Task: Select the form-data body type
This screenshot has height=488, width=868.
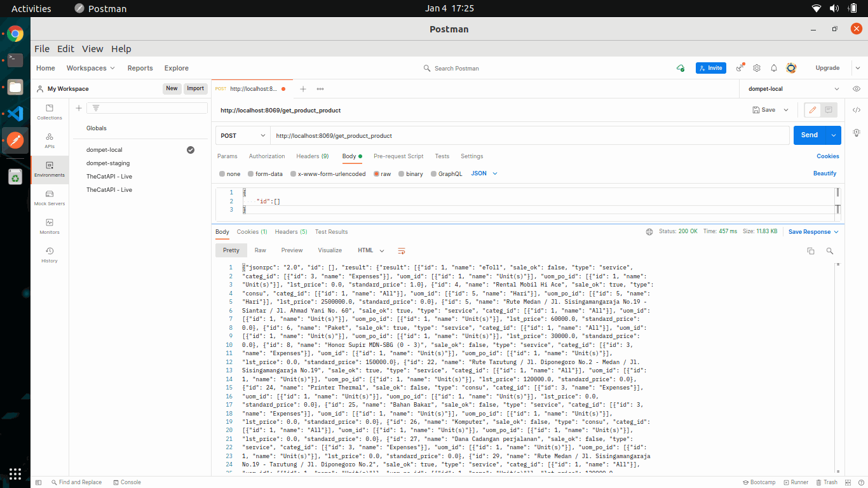Action: pyautogui.click(x=265, y=173)
